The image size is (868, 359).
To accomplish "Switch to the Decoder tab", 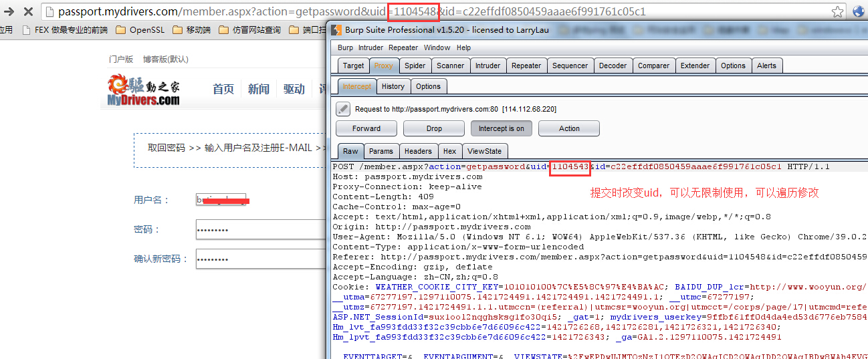I will 613,66.
